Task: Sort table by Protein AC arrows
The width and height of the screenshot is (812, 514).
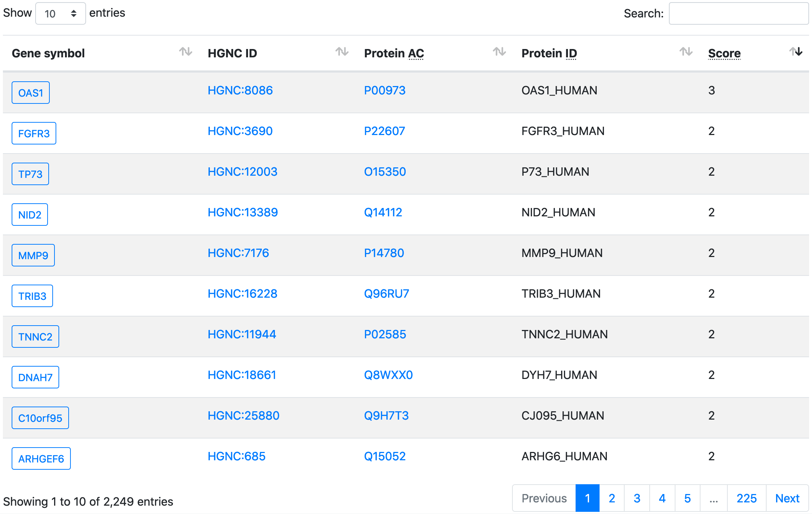Action: pyautogui.click(x=499, y=52)
